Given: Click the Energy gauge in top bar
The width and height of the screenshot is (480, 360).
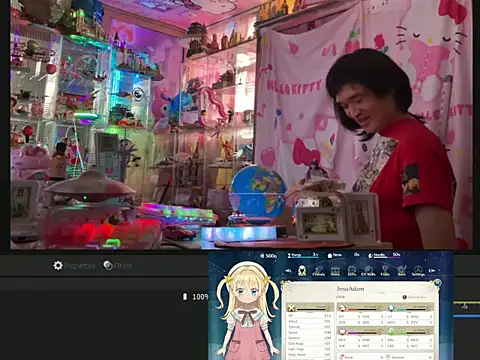Looking at the screenshot, I should point(303,255).
